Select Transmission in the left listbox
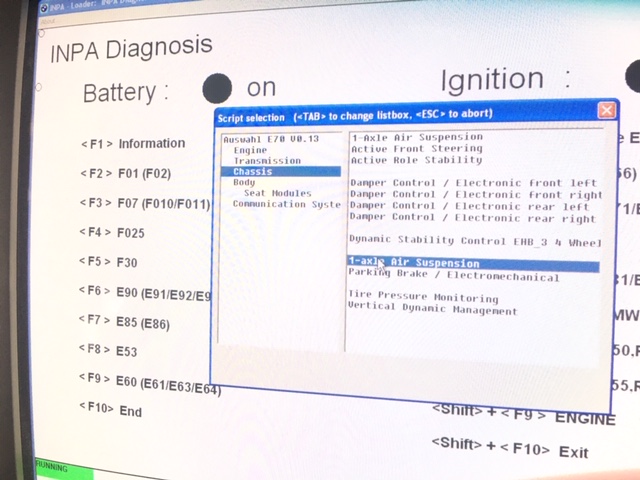The width and height of the screenshot is (640, 480). 267,161
